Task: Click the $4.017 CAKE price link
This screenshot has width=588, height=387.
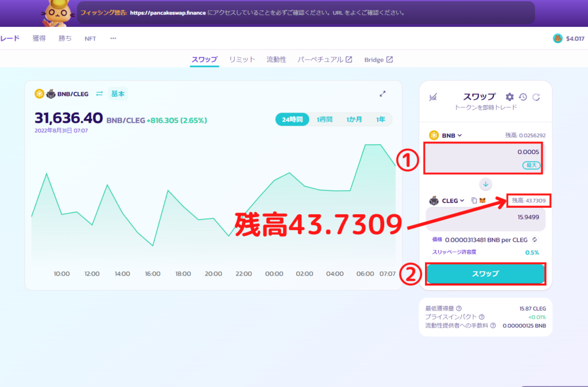Action: tap(575, 38)
